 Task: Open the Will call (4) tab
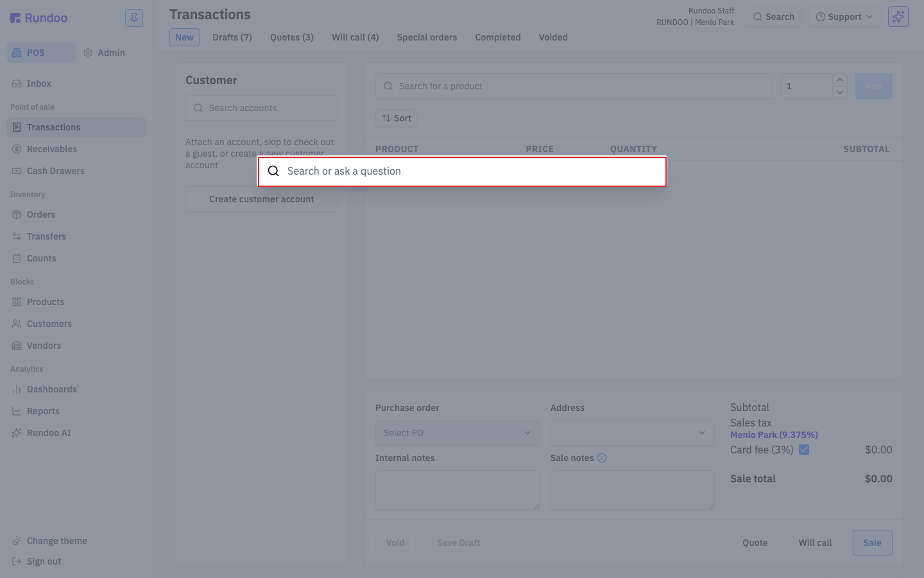coord(355,37)
